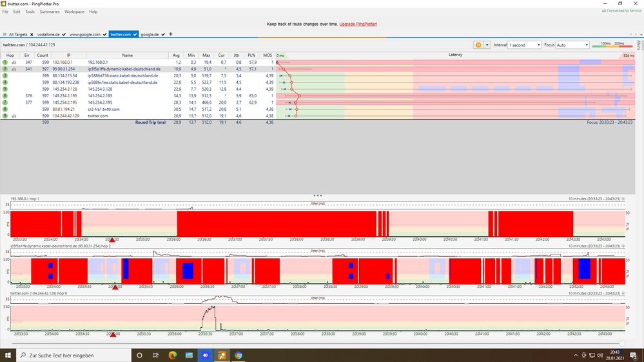
Task: Open the Workspace menu
Action: pyautogui.click(x=74, y=12)
